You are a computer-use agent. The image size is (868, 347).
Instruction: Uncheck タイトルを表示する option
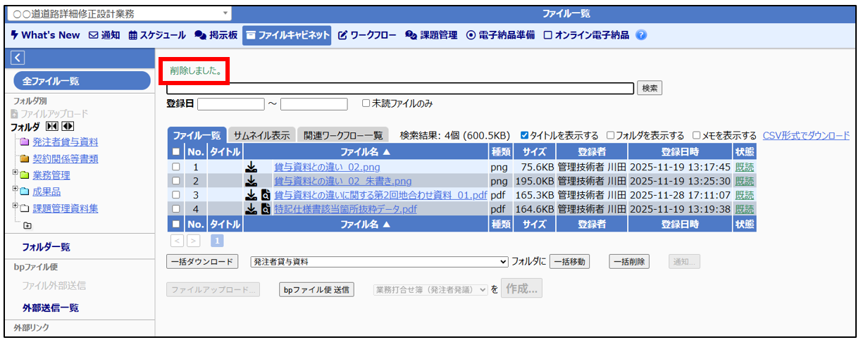click(523, 136)
